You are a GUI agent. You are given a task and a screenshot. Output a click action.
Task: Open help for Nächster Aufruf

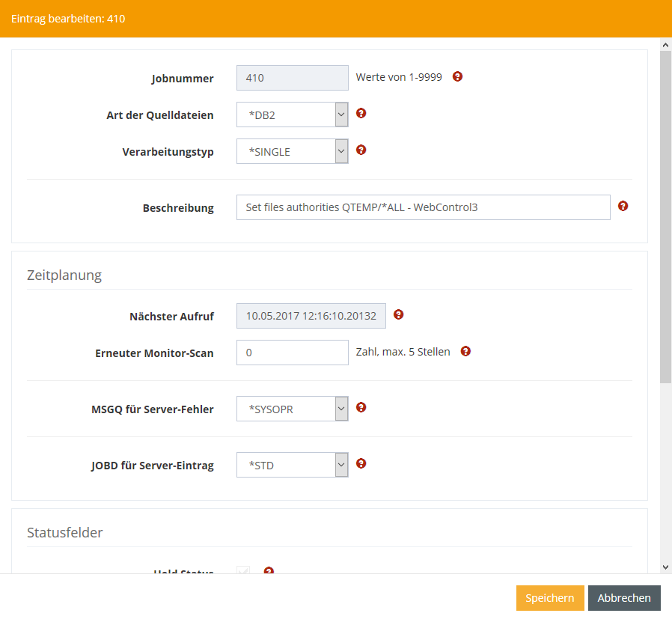(399, 314)
